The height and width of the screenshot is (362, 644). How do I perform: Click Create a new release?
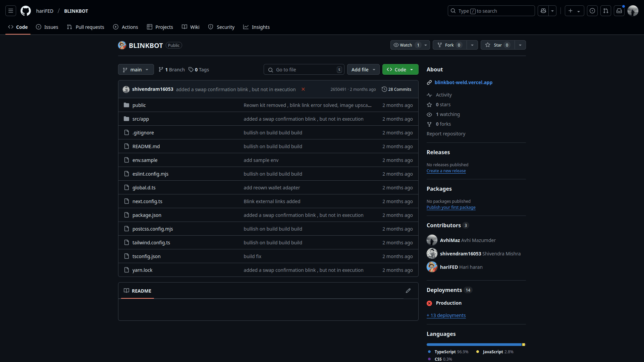click(446, 171)
